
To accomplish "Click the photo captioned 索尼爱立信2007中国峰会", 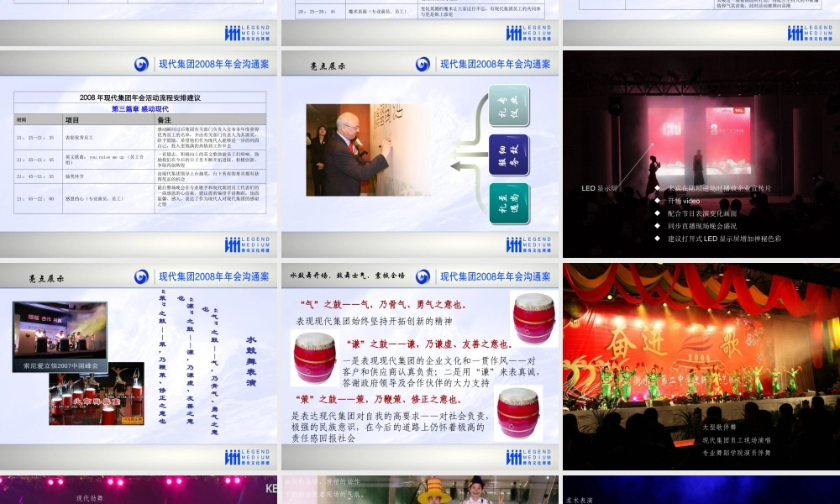I will click(x=60, y=336).
